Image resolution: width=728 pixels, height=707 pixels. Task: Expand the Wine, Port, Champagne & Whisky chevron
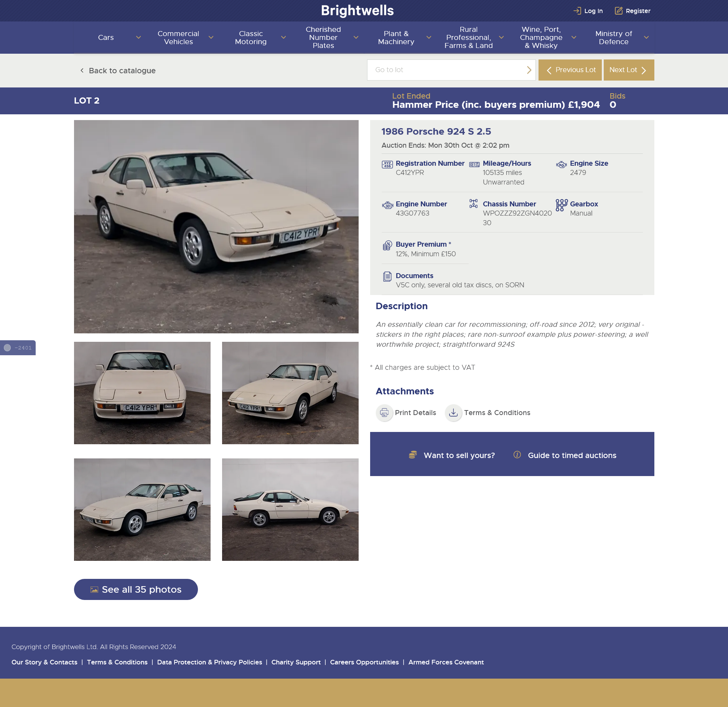(574, 38)
